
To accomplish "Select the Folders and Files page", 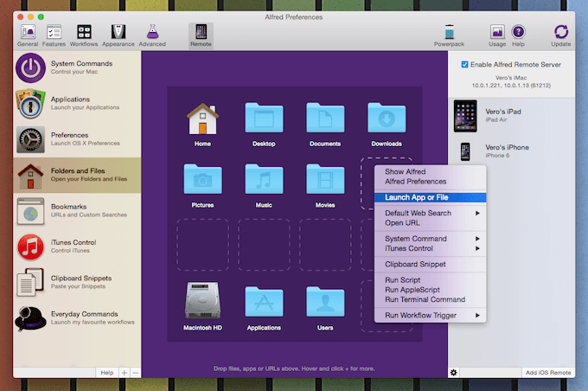I will tap(77, 176).
